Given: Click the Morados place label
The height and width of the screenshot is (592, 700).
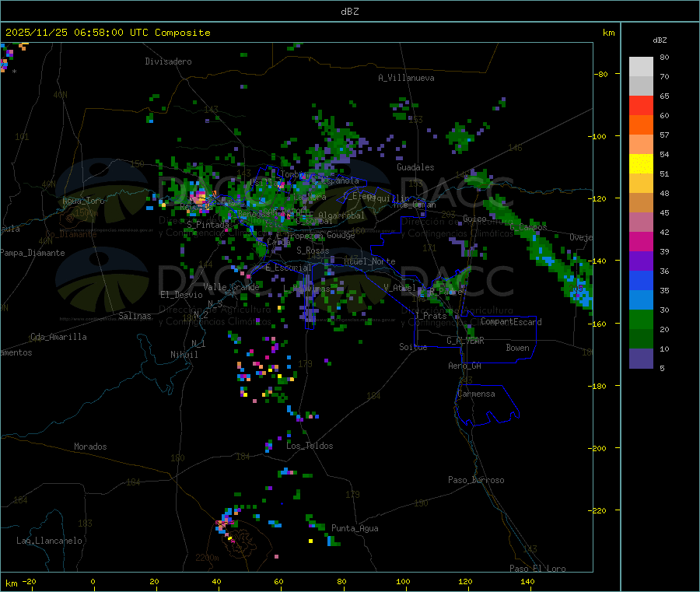Looking at the screenshot, I should (90, 447).
